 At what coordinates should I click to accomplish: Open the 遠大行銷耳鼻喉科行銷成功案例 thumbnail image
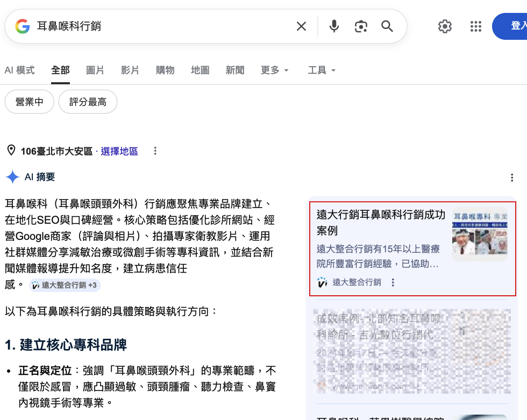pos(480,234)
